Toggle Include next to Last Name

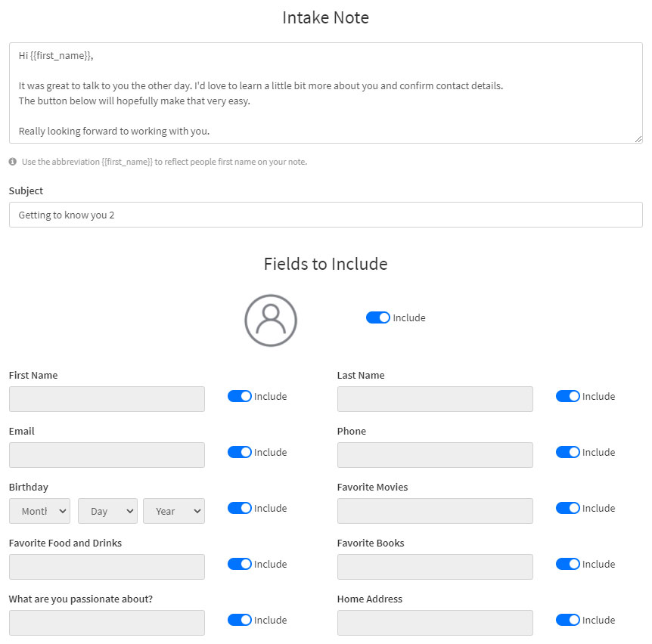(567, 396)
